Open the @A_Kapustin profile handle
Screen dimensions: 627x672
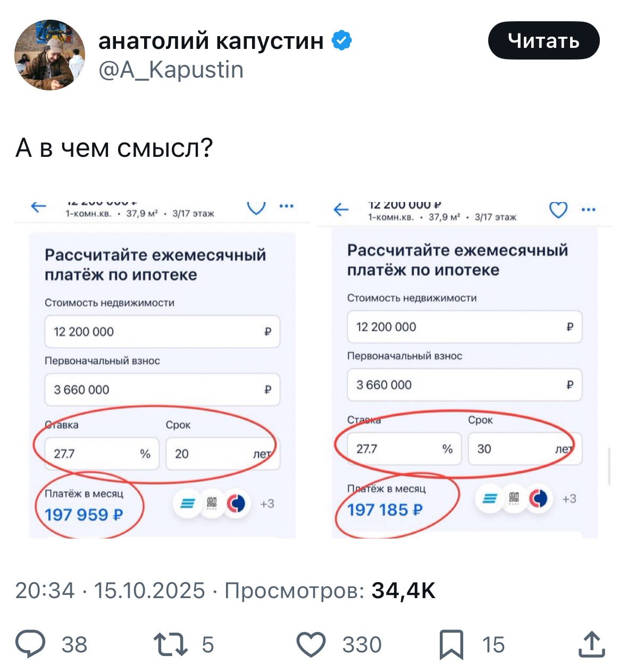pyautogui.click(x=171, y=70)
